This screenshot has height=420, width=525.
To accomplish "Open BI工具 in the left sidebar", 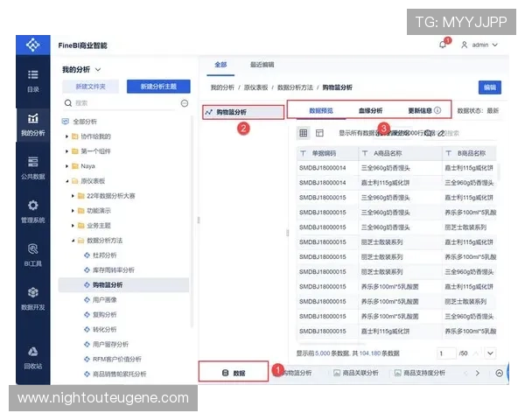I will point(33,255).
